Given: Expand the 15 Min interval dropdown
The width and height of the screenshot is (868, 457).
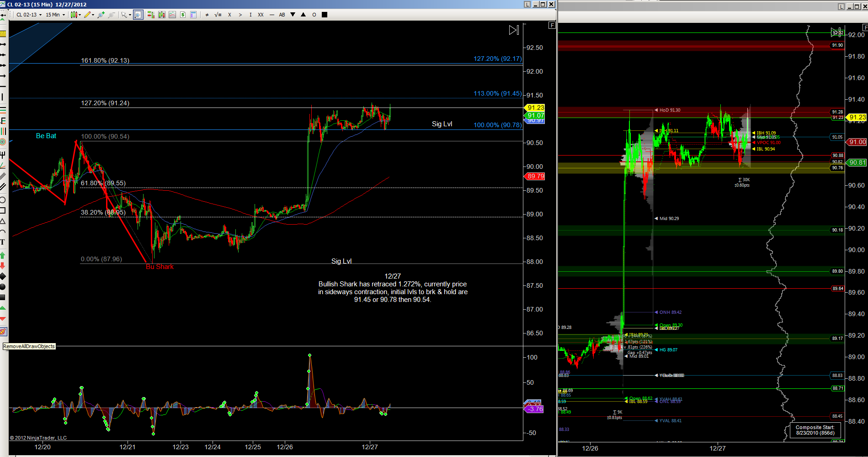Looking at the screenshot, I should pyautogui.click(x=55, y=15).
